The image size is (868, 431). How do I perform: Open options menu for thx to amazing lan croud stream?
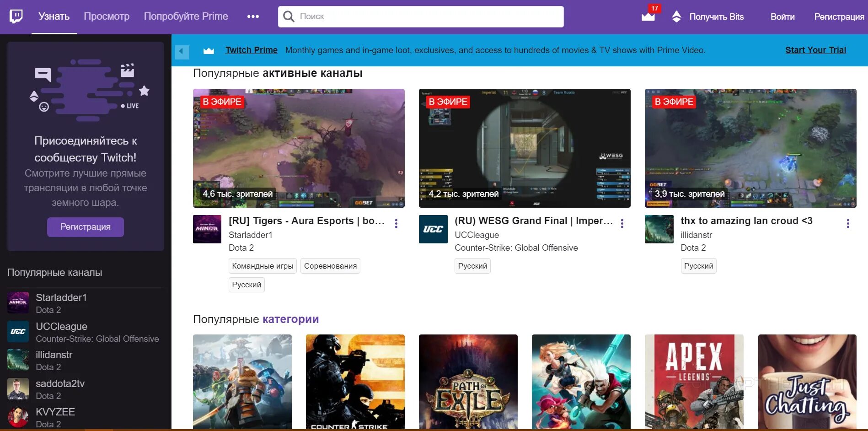(848, 223)
